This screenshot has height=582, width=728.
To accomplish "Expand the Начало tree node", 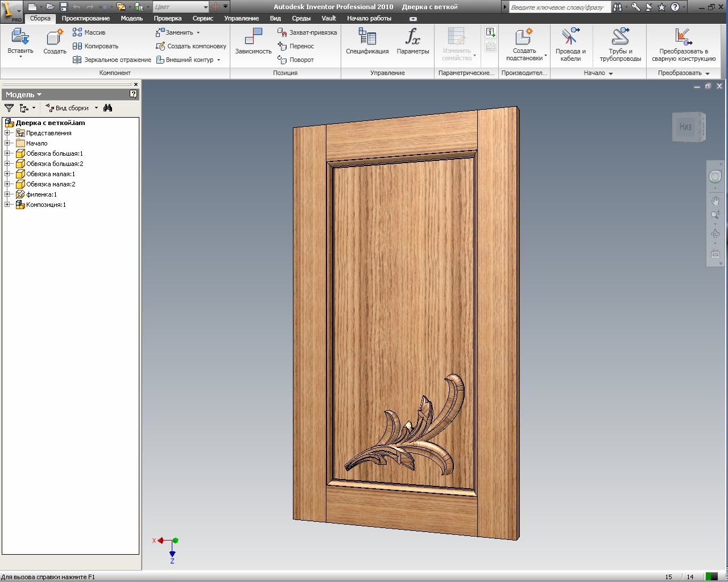I will point(7,143).
